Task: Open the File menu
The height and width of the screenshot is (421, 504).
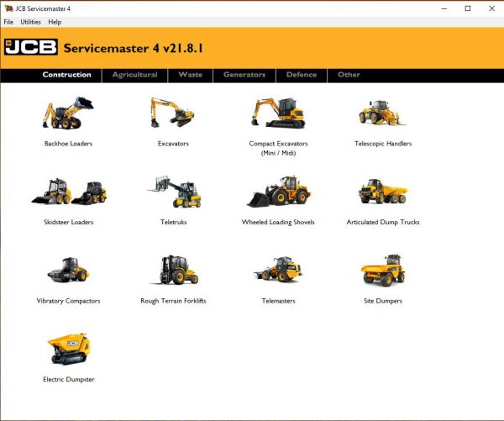Action: pos(8,22)
